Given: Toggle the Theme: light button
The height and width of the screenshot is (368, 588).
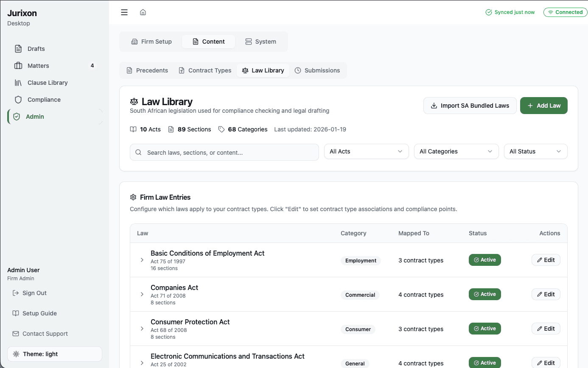Looking at the screenshot, I should coord(55,354).
